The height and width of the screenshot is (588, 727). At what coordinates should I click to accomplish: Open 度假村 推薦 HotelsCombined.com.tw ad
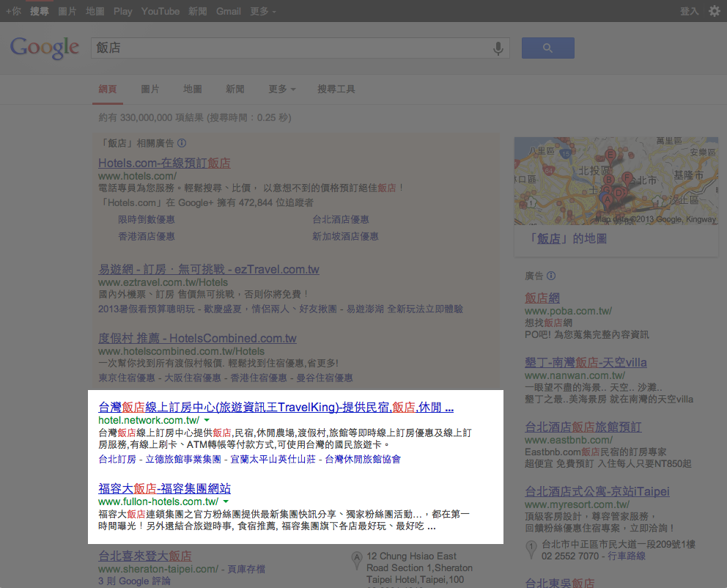(198, 339)
